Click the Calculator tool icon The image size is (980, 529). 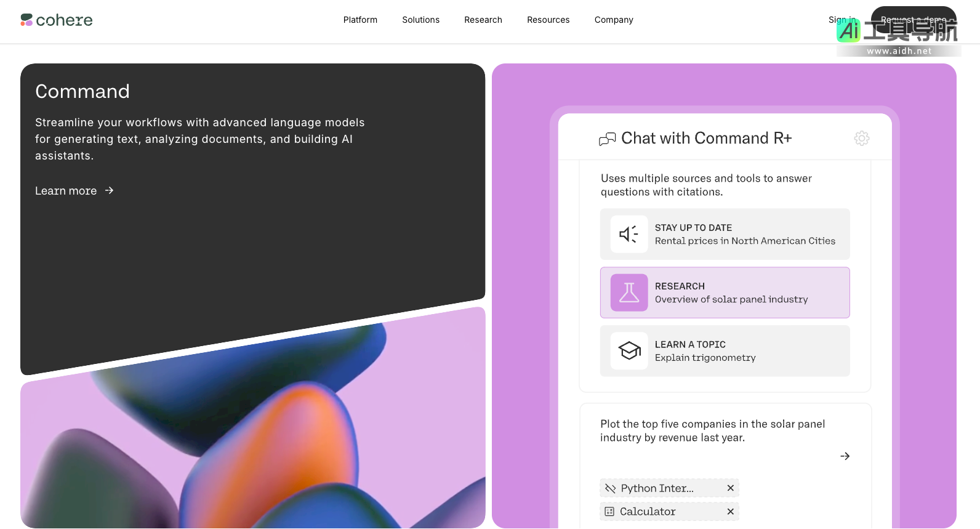coord(609,512)
